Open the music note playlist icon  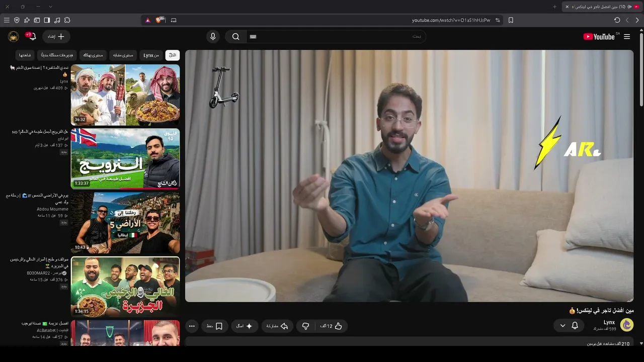(57, 20)
